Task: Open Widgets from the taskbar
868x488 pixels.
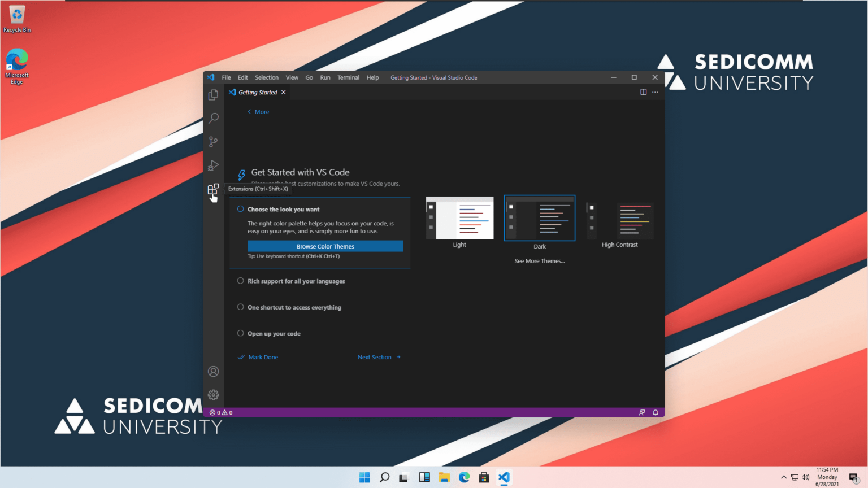Action: [x=424, y=477]
